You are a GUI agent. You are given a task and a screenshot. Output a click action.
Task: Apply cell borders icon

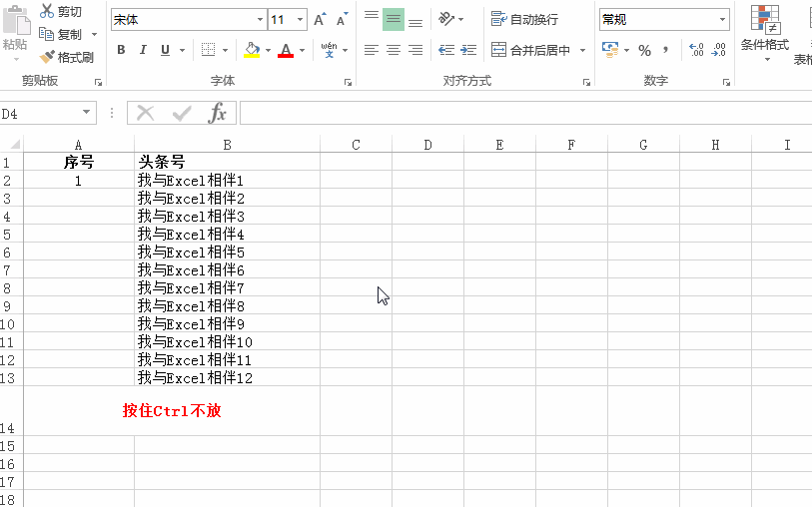pyautogui.click(x=208, y=50)
